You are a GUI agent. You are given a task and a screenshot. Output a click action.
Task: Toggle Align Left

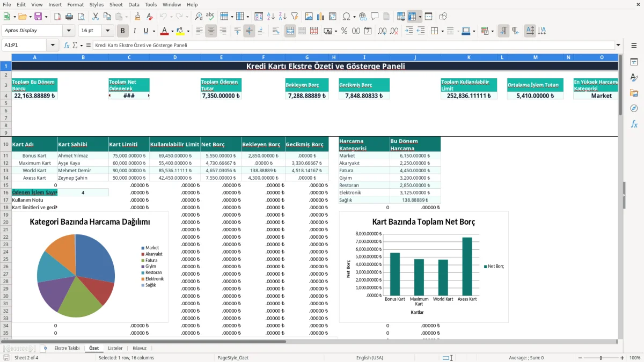coord(199,31)
